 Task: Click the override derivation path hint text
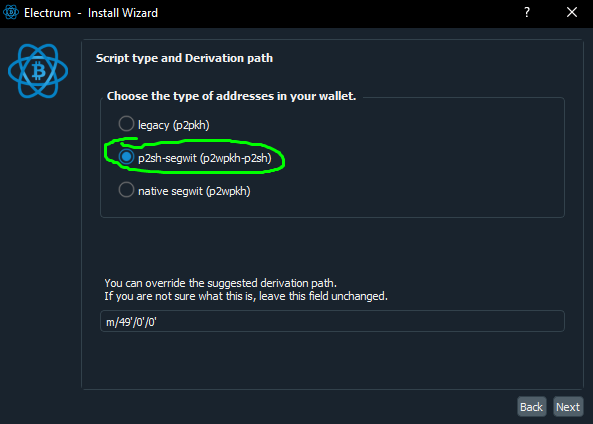pyautogui.click(x=220, y=283)
